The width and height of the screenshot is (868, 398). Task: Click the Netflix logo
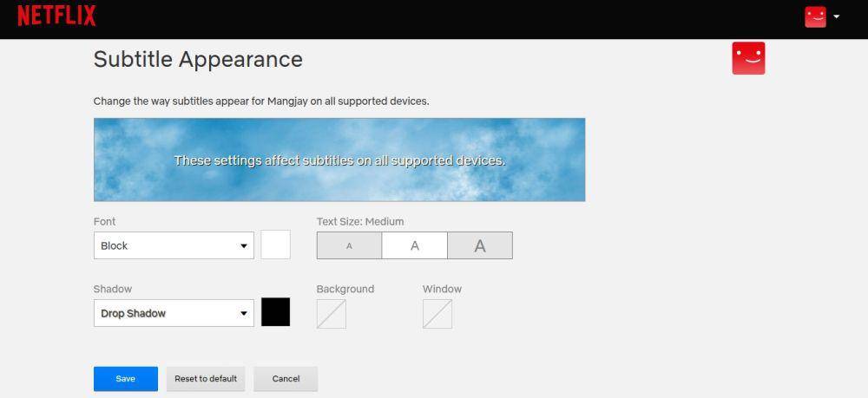click(56, 16)
